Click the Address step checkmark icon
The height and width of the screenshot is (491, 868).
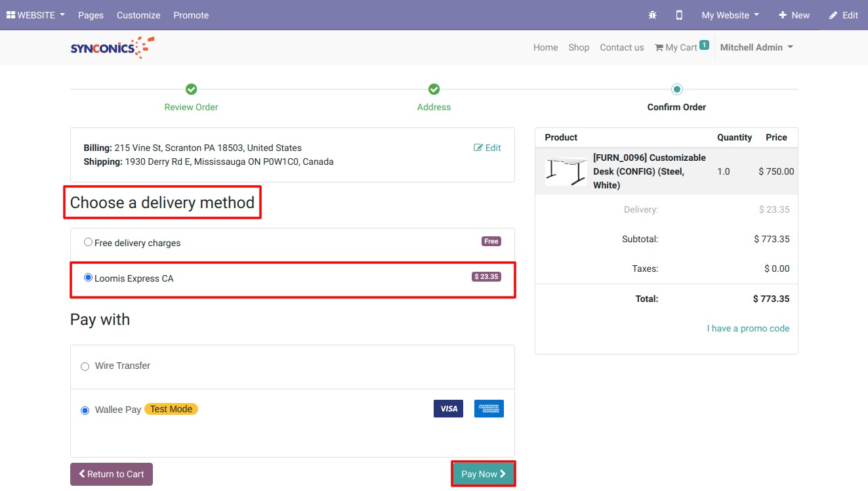coord(434,89)
